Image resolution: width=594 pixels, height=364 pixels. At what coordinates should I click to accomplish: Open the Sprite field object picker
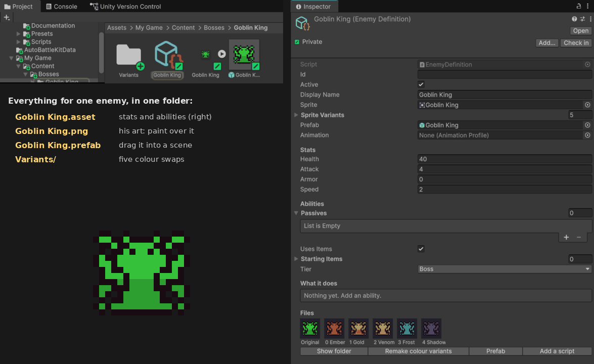tap(587, 105)
